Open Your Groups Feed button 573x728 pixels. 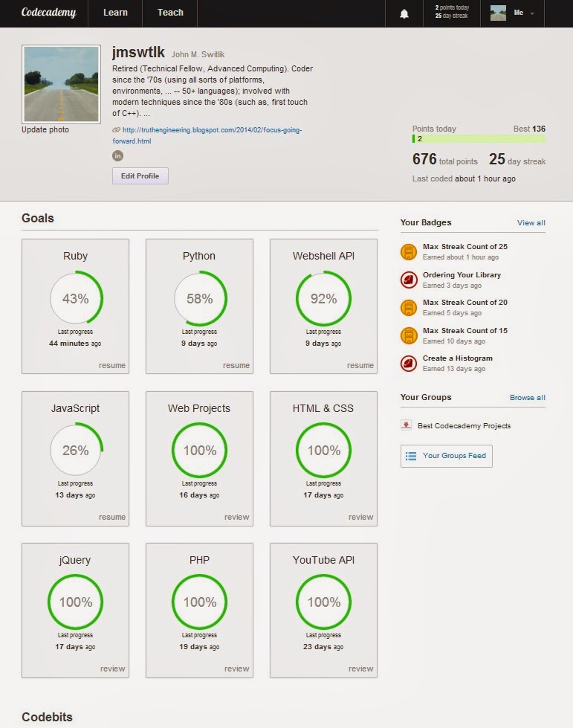tap(447, 456)
